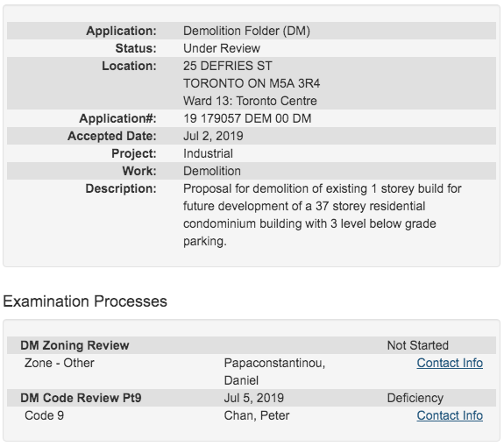Viewport: 504px width, 446px height.
Task: Click the 'Not Started' status
Action: (417, 345)
